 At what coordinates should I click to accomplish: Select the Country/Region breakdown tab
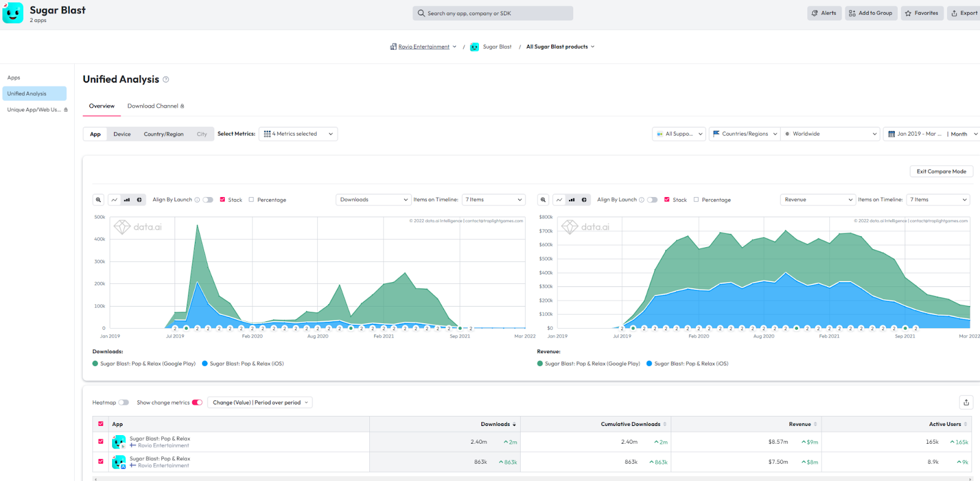[x=164, y=134]
